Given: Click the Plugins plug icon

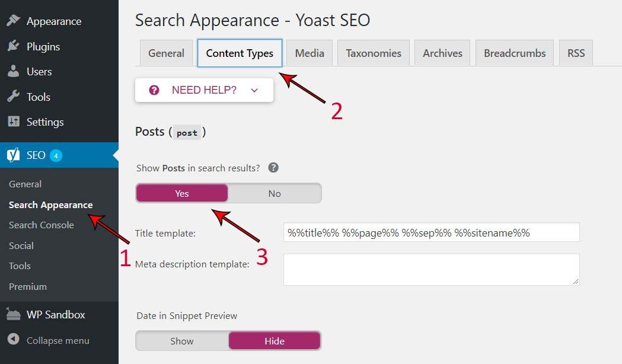Looking at the screenshot, I should [13, 46].
